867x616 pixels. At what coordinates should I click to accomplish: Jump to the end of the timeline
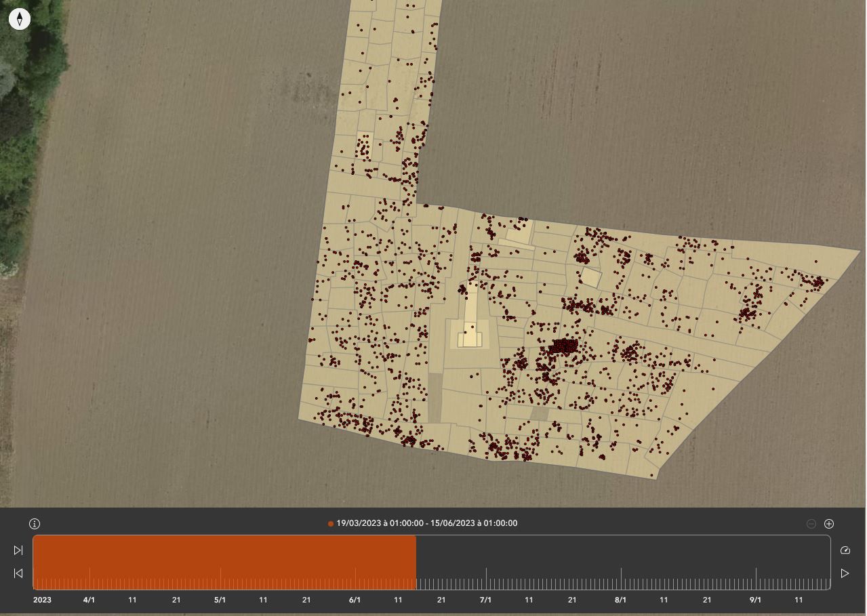coord(18,550)
